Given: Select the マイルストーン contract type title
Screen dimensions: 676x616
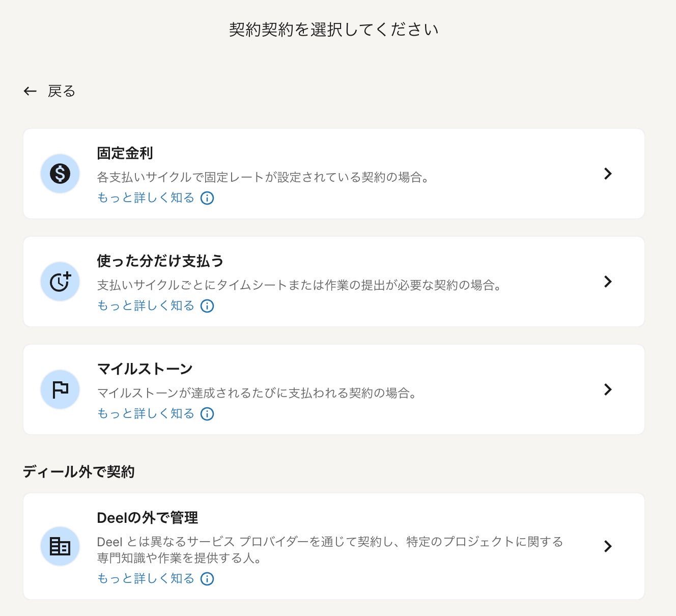Looking at the screenshot, I should coord(145,369).
